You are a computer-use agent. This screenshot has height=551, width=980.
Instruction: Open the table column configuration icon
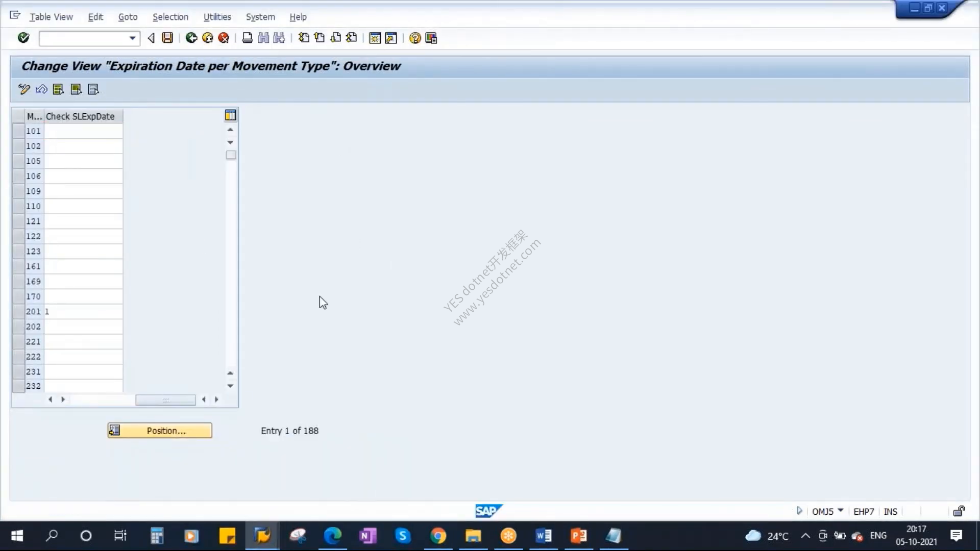click(231, 115)
